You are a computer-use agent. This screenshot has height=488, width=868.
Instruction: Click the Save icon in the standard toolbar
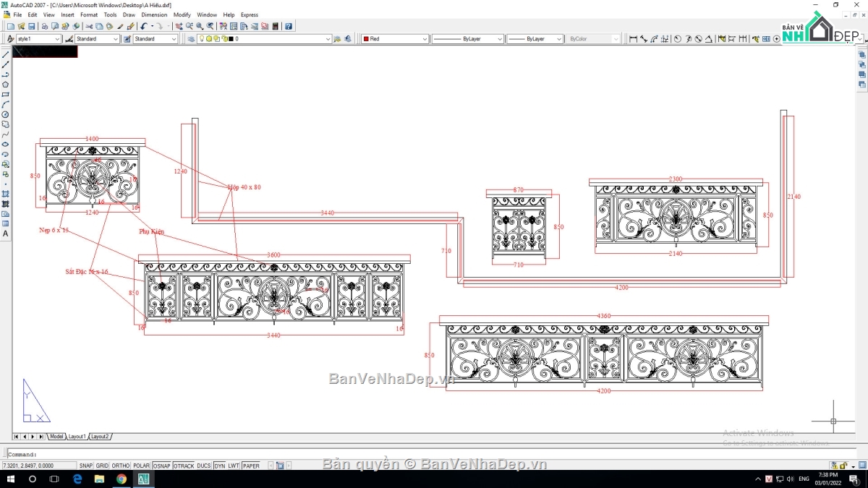[32, 27]
